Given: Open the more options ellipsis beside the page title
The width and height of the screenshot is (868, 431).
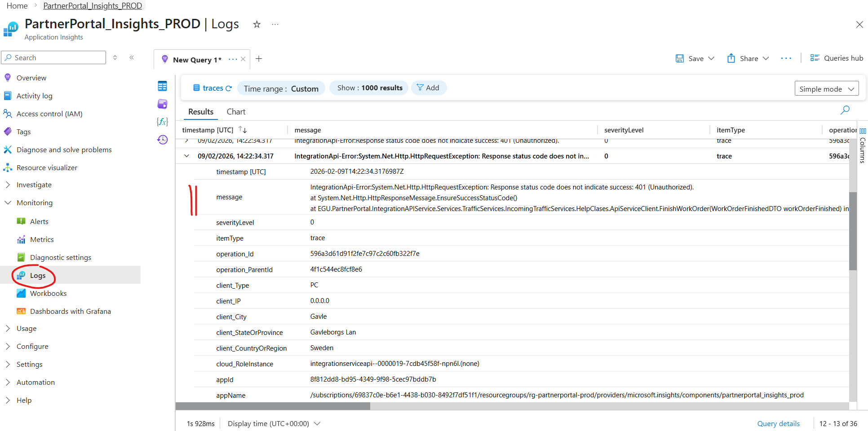Looking at the screenshot, I should [275, 24].
